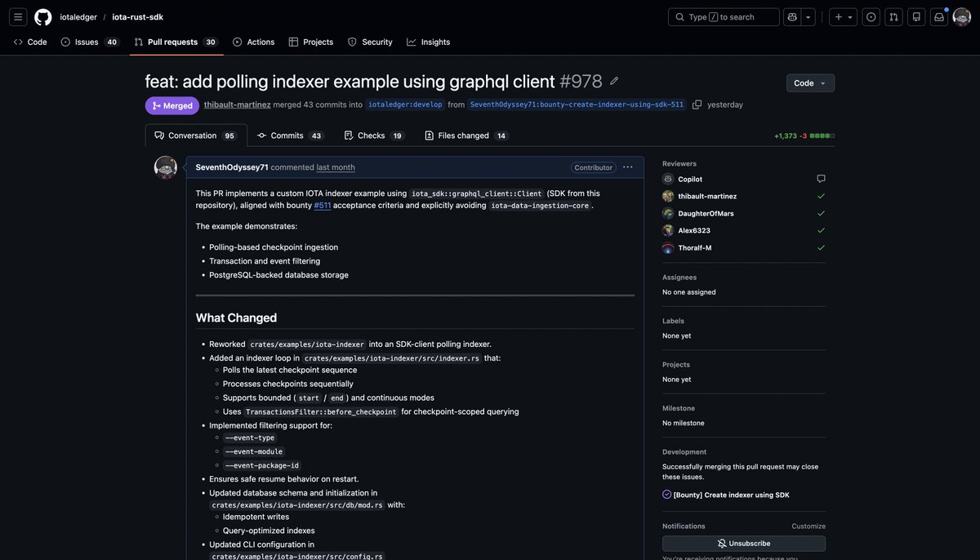Open DaughterOfMars reviewer entry
This screenshot has height=560, width=980.
pyautogui.click(x=706, y=213)
